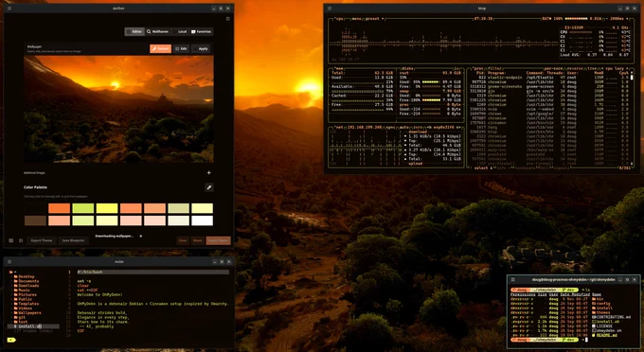
Task: Click the filter option in btop proc box
Action: (495, 68)
